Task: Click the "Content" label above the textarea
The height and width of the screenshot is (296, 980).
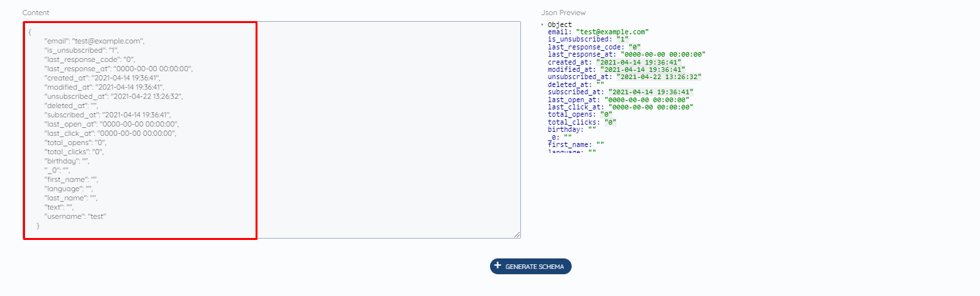Action: tap(36, 13)
